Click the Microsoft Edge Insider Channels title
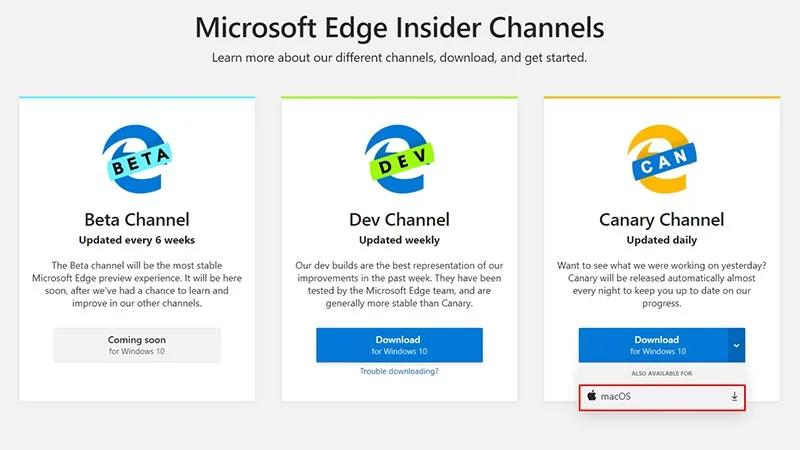This screenshot has height=450, width=800. (x=399, y=25)
